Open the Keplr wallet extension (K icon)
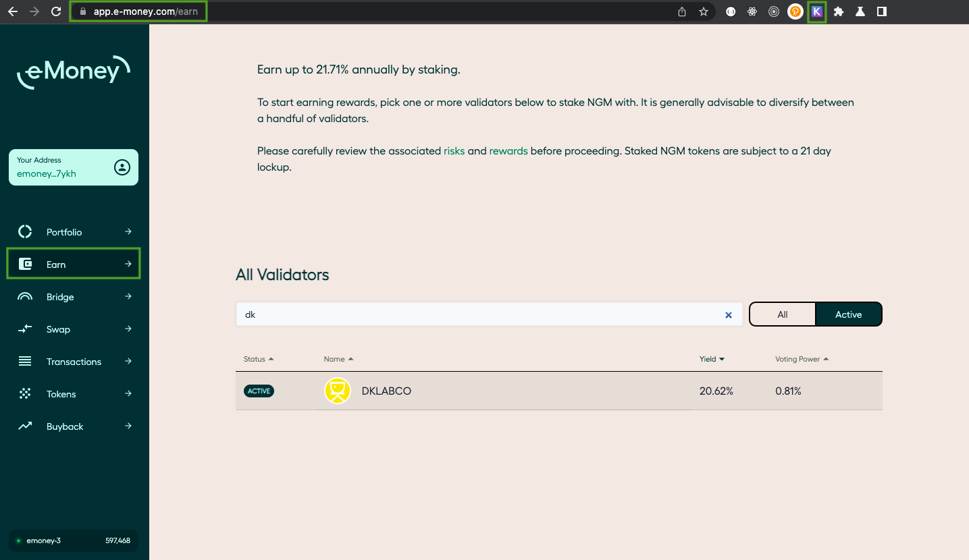 817,11
